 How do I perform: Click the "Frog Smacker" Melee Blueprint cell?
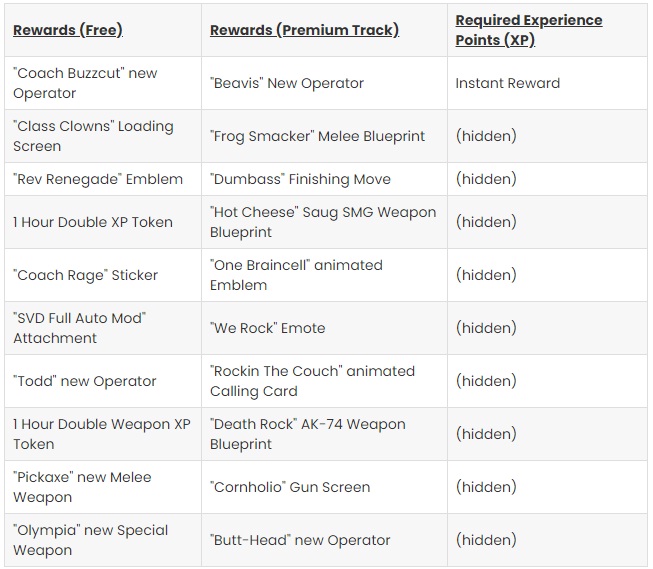(324, 136)
